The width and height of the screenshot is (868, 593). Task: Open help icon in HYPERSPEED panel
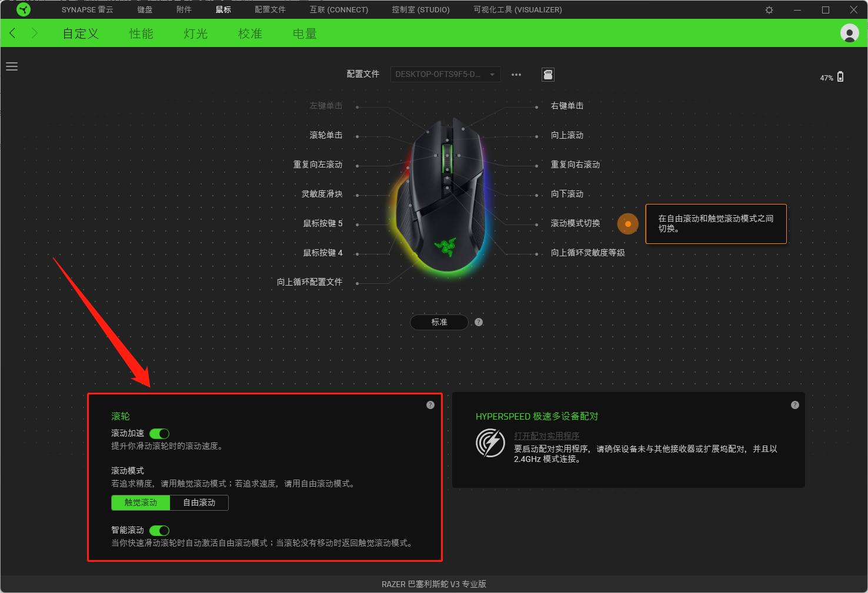[x=795, y=405]
